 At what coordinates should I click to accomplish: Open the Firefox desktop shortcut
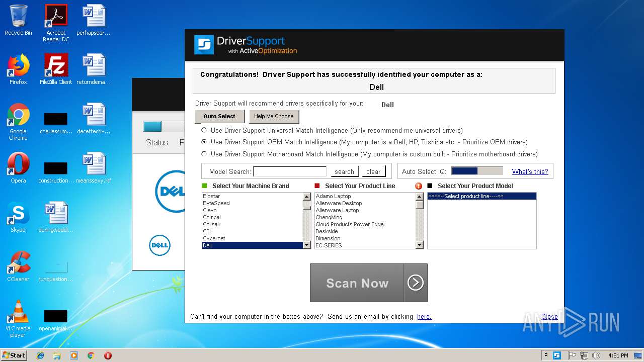coord(18,69)
